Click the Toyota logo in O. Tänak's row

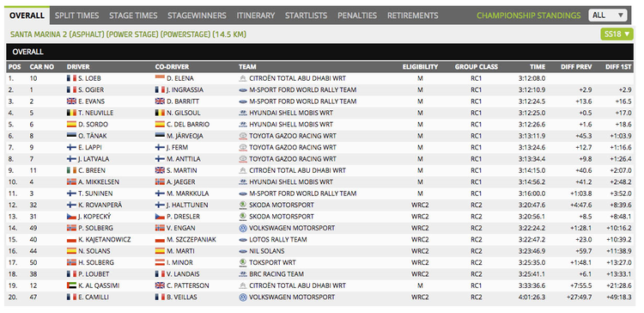243,136
